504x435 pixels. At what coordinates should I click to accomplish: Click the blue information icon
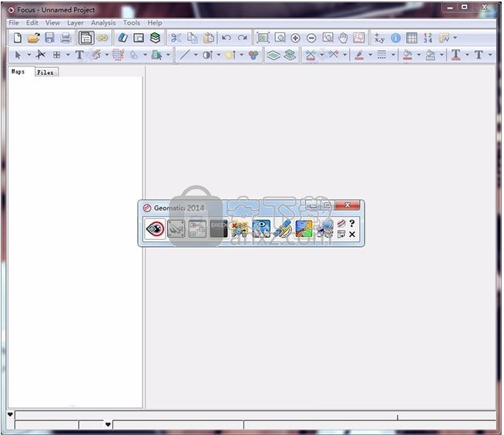(395, 38)
